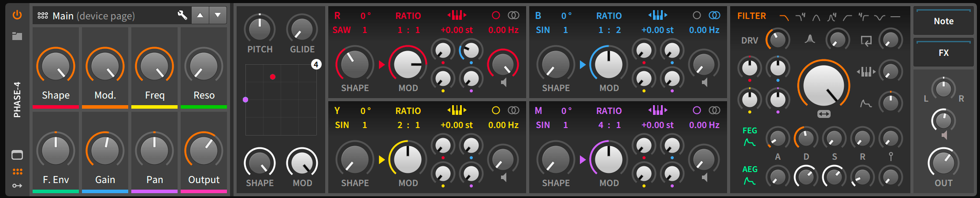Open remote controls wrench settings

point(182,15)
